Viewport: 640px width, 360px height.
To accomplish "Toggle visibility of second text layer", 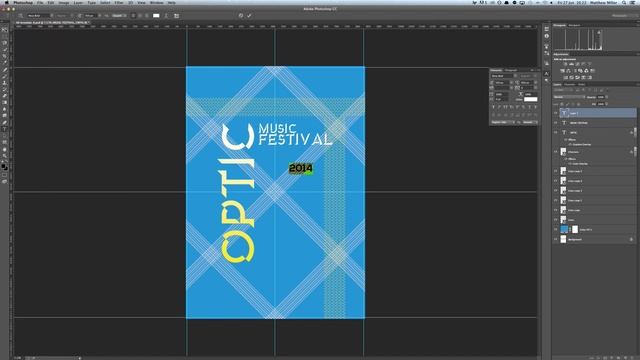I will click(556, 122).
